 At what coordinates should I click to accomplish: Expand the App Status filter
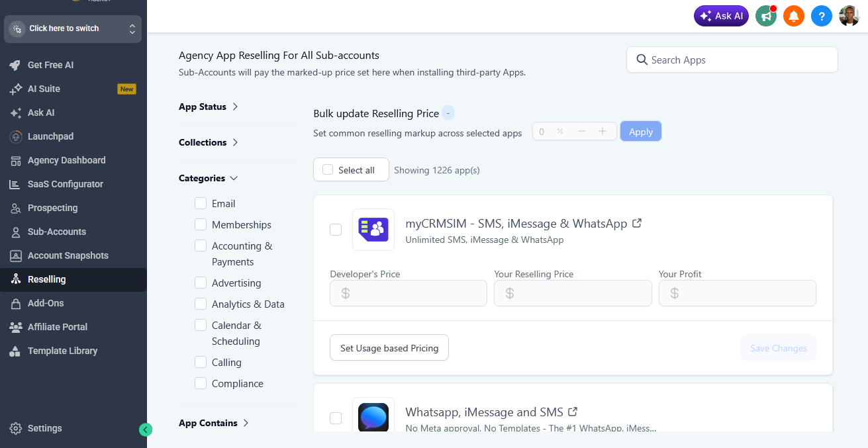click(209, 107)
